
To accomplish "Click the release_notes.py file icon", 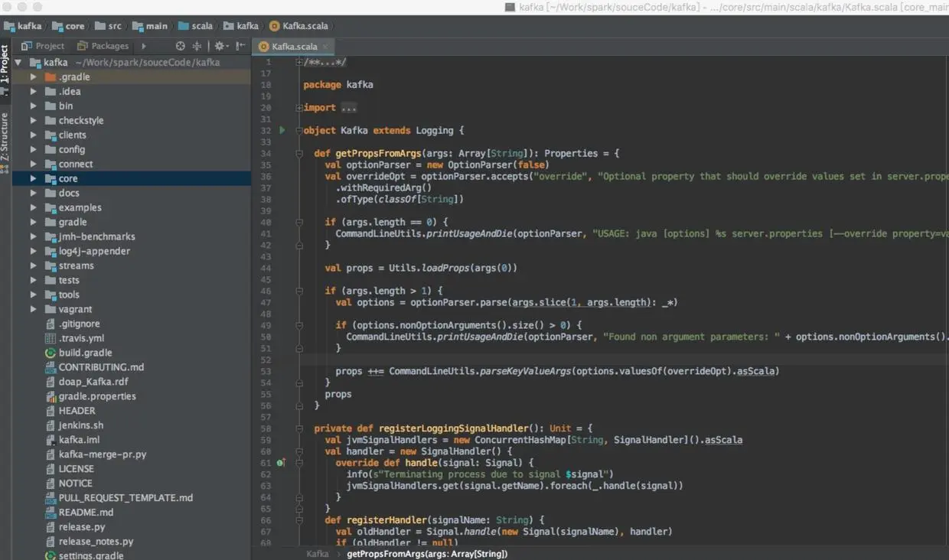I will 51,542.
